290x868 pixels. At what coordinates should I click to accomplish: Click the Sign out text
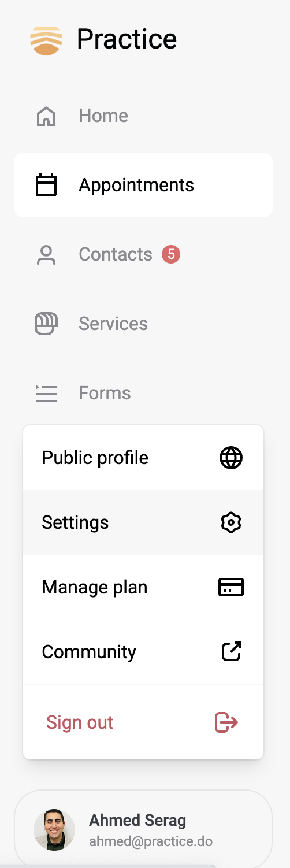point(80,722)
